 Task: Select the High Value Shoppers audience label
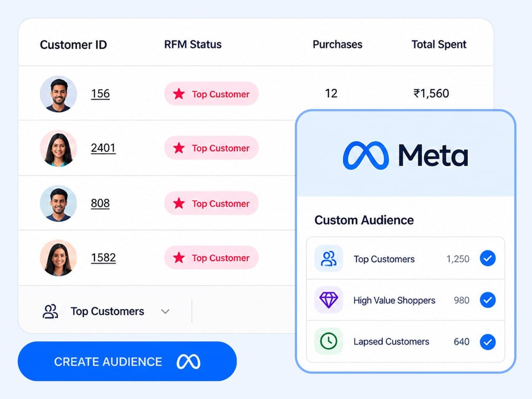click(394, 300)
